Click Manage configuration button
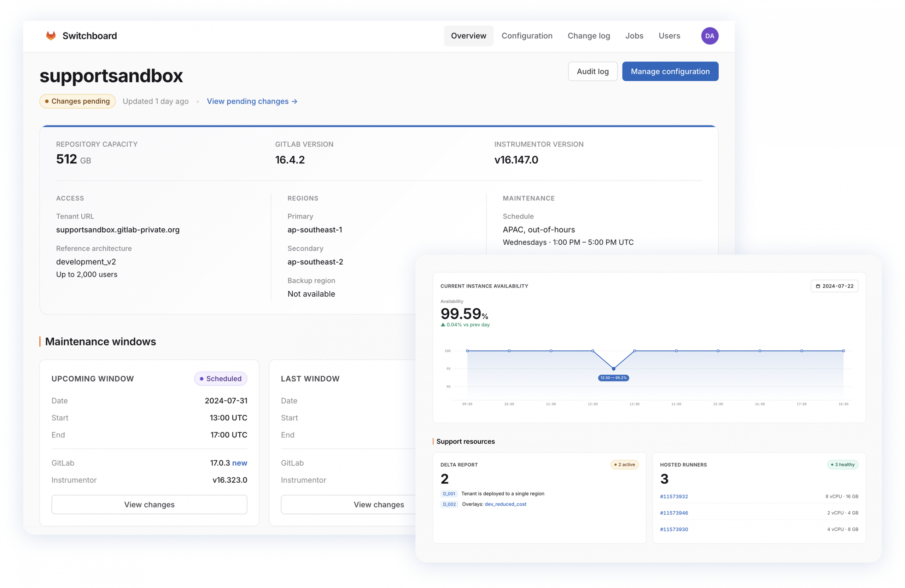 click(x=670, y=71)
